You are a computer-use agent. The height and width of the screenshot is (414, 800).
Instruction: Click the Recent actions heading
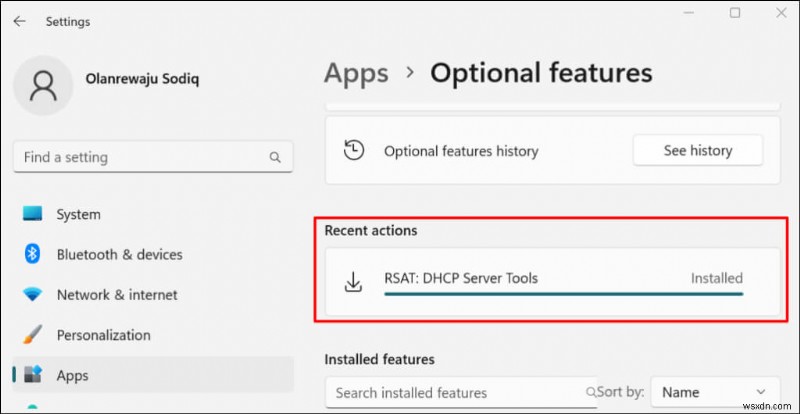pyautogui.click(x=370, y=230)
